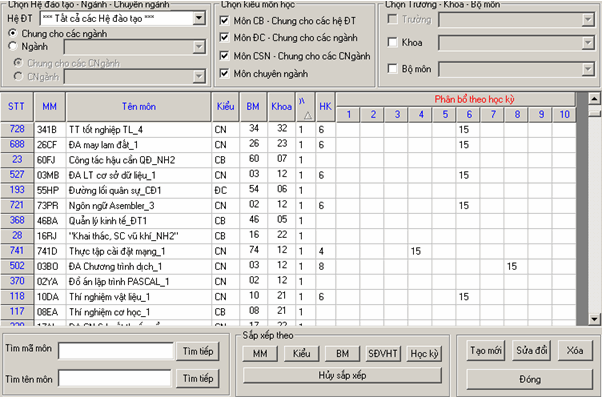Click 'Tìm tiếp' next to Tìm tên môn

[198, 379]
